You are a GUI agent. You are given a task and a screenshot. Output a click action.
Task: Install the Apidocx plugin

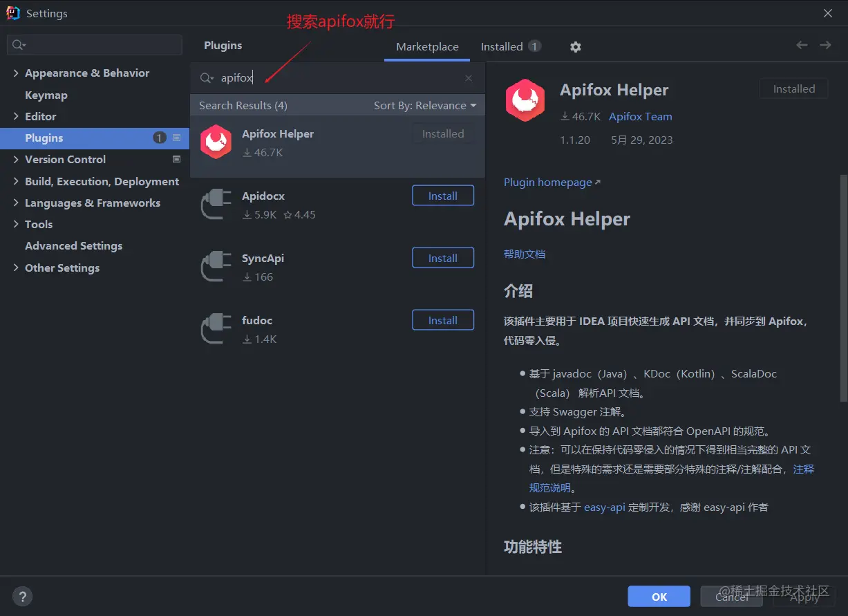coord(443,196)
